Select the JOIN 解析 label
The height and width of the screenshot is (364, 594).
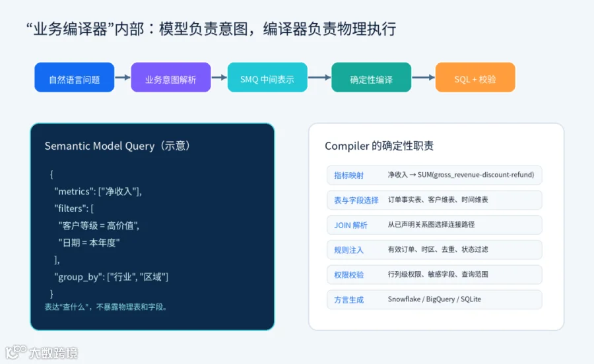pos(351,225)
